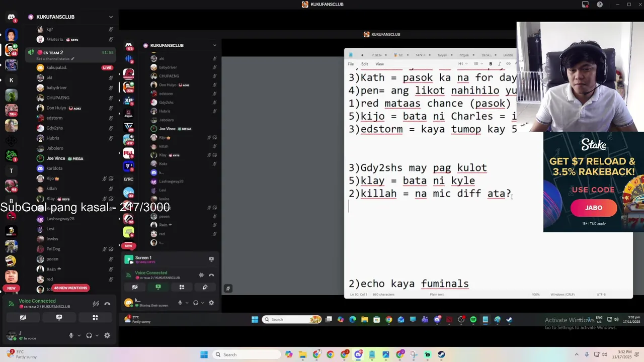The width and height of the screenshot is (644, 362).
Task: Jump to 48 NEW MENTIONS pill
Action: 70,288
